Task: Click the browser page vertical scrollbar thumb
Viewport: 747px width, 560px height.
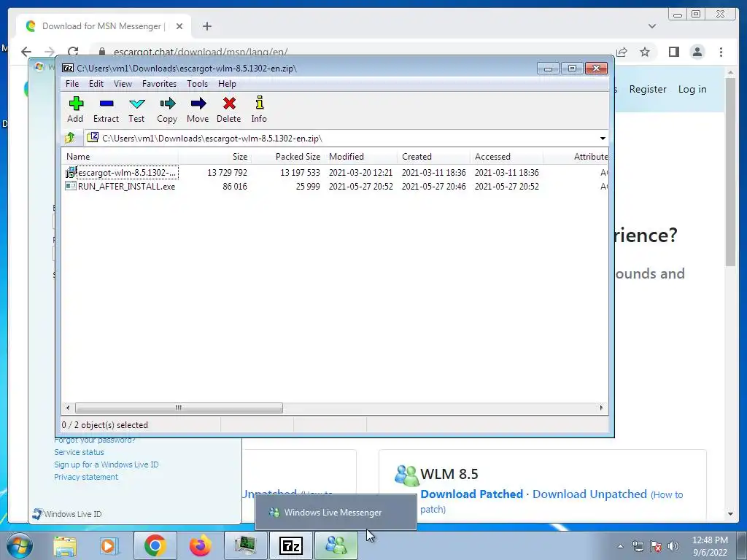Action: 730,171
